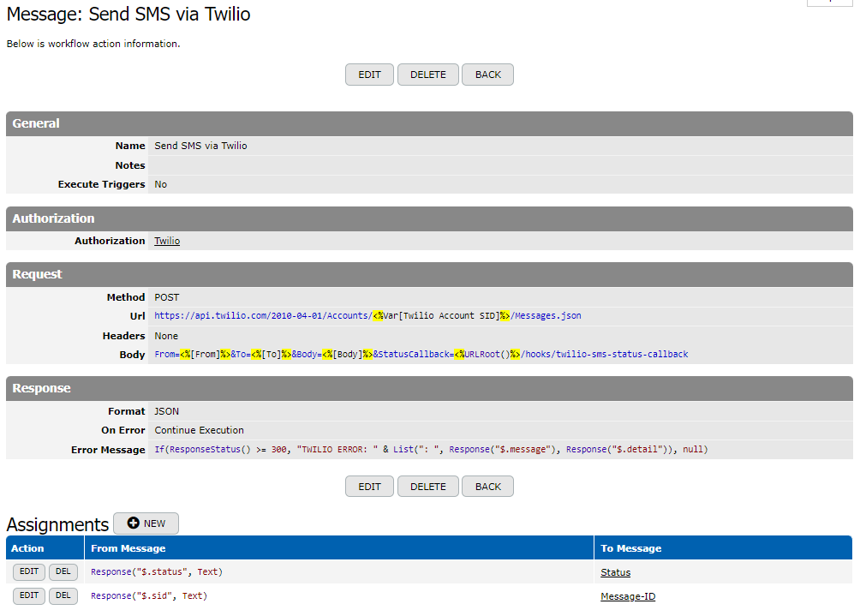Open the Twilio authorization link
Viewport: 860px width, 616px height.
coord(167,241)
